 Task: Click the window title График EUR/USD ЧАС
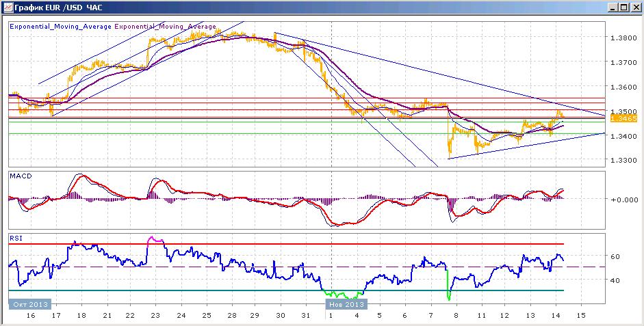point(58,8)
